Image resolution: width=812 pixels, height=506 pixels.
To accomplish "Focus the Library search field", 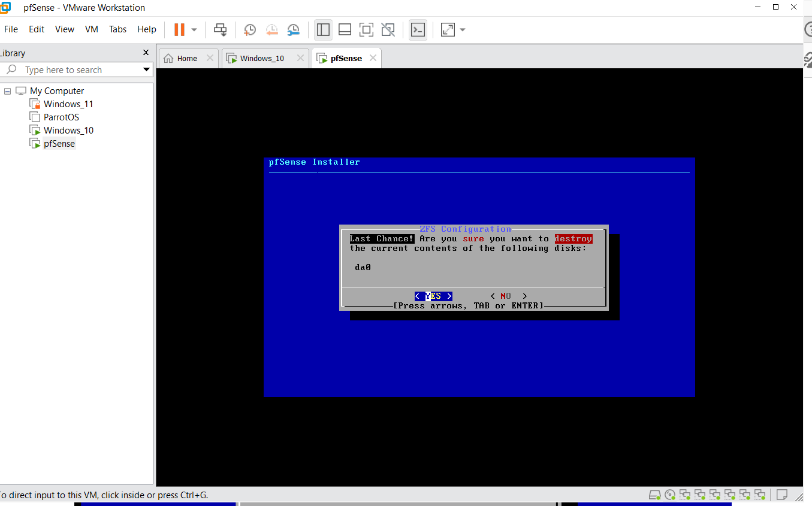I will (72, 70).
